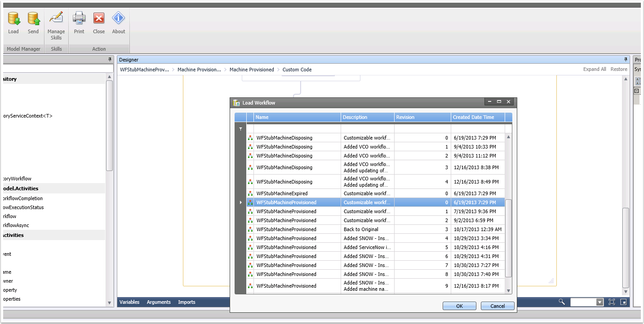Click the Name filter box in grid

tap(297, 129)
